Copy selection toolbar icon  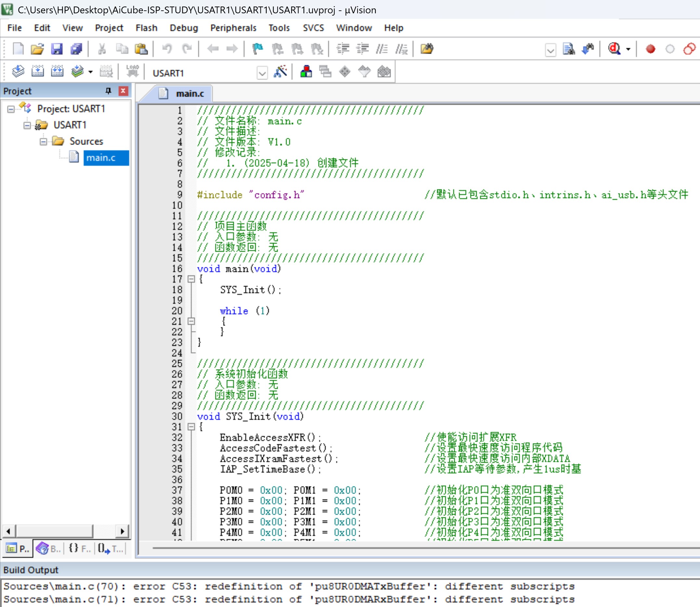[122, 49]
